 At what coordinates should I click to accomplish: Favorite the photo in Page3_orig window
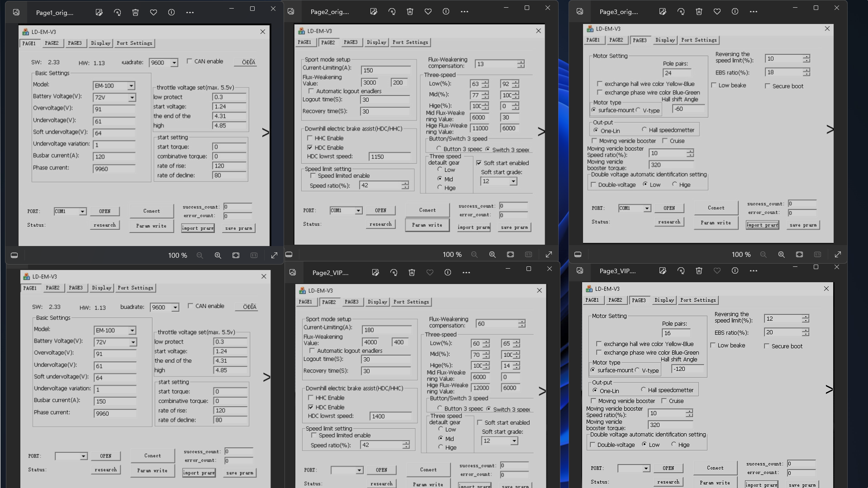click(717, 12)
